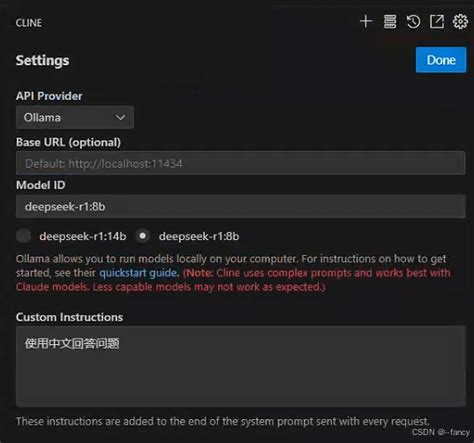Open the MCP servers stack icon
Viewport: 474px width, 443px height.
(x=390, y=22)
